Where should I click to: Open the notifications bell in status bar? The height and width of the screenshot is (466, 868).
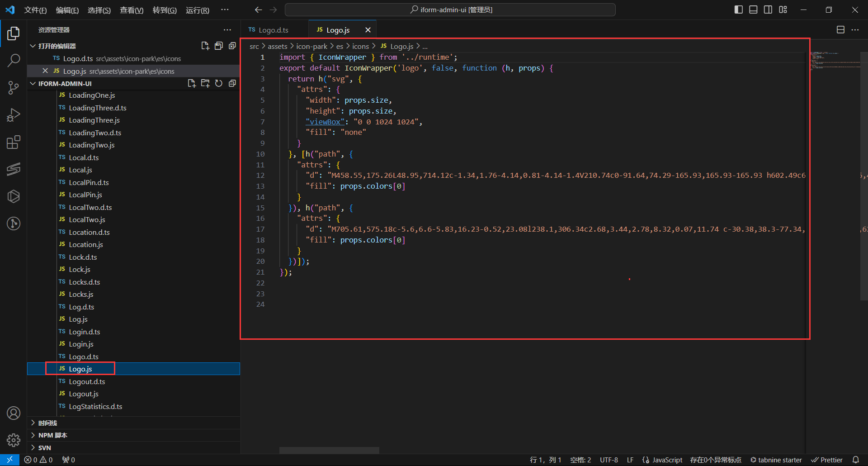[x=855, y=460]
